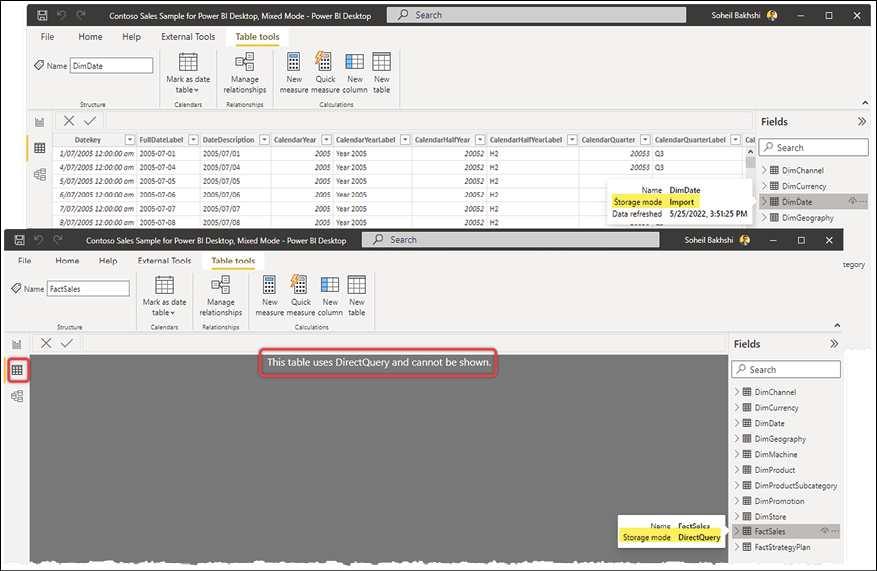This screenshot has height=571, width=877.
Task: Collapse ribbon with chevron in top window
Action: click(865, 103)
